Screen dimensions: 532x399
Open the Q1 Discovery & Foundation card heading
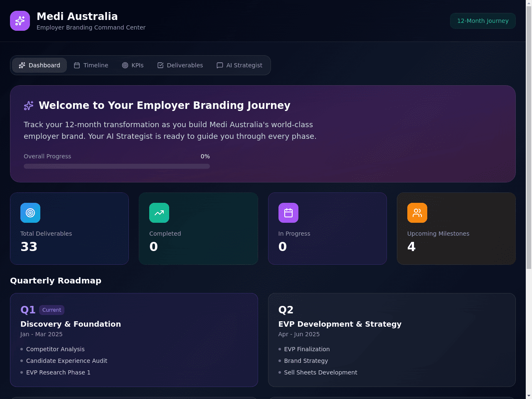tap(71, 324)
